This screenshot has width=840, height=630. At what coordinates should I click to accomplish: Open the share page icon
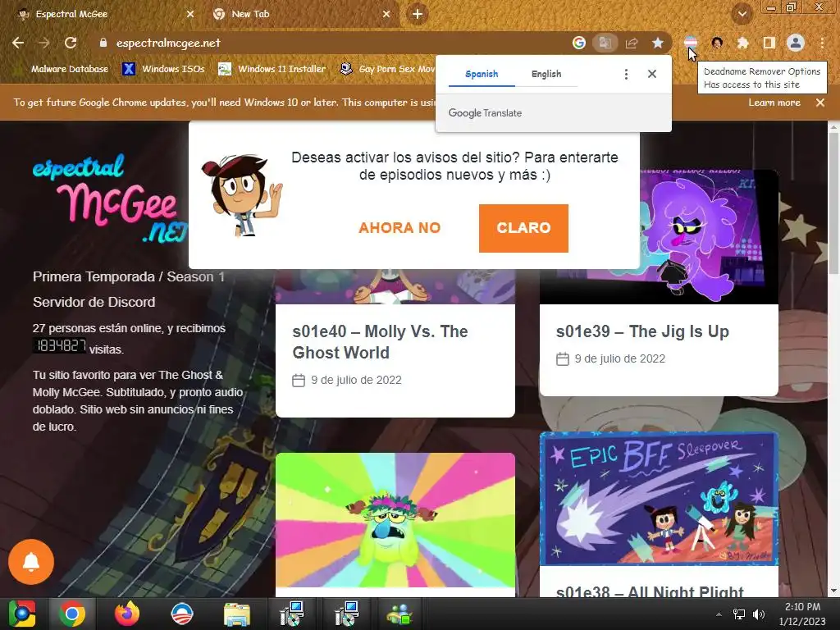click(x=632, y=43)
